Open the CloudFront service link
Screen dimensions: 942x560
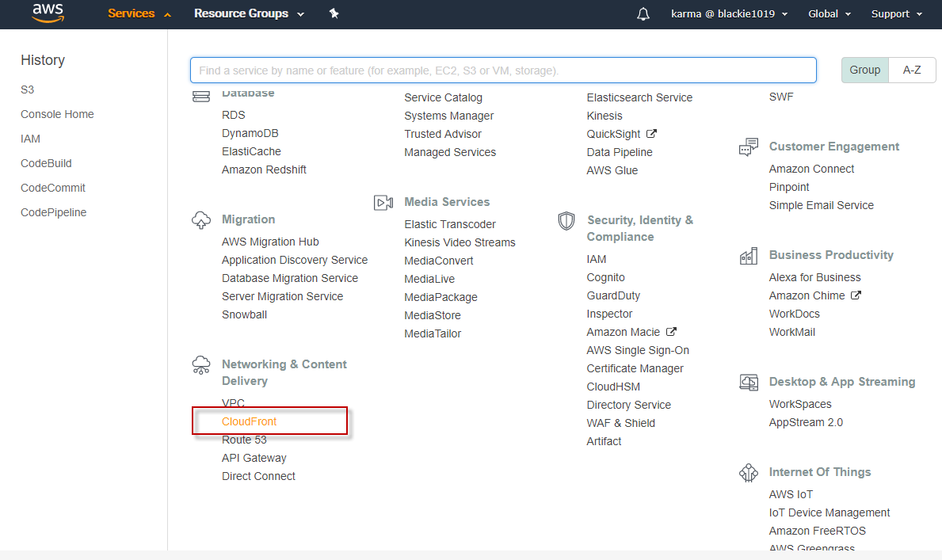pyautogui.click(x=250, y=421)
